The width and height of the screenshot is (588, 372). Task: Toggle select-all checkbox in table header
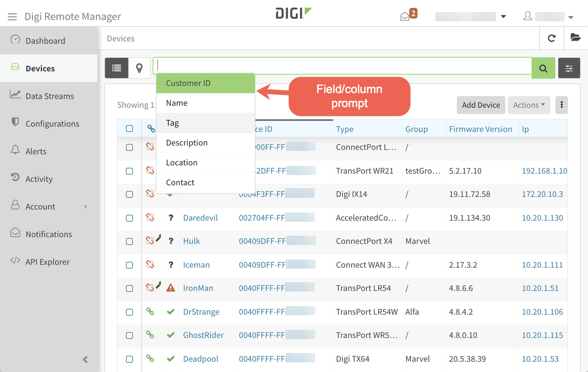point(130,129)
